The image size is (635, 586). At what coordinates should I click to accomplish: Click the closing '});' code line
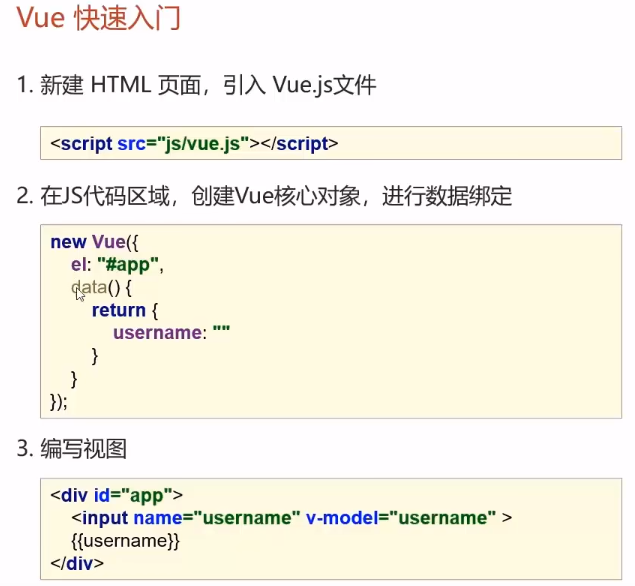click(59, 402)
